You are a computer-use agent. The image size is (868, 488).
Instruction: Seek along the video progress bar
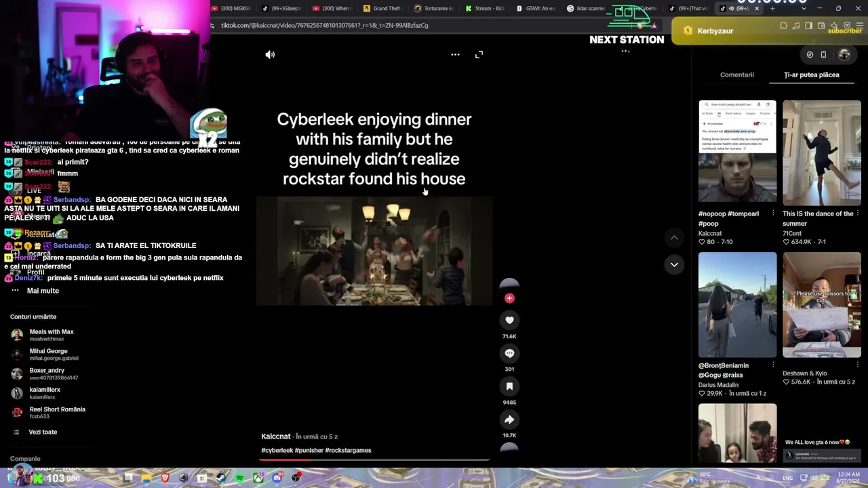pos(374,460)
